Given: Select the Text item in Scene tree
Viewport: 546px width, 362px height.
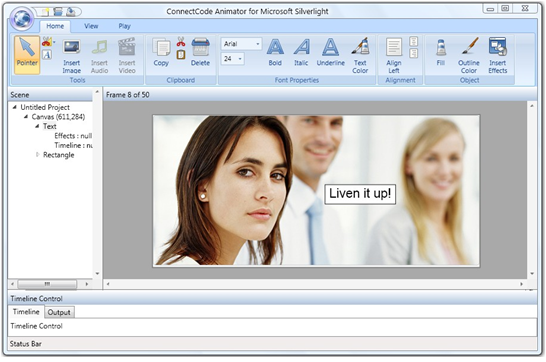Looking at the screenshot, I should click(x=49, y=126).
